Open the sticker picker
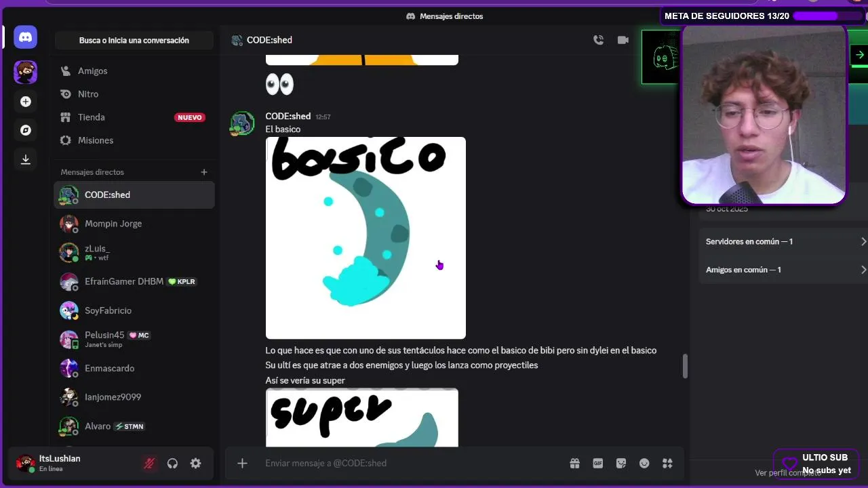The width and height of the screenshot is (868, 488). click(x=621, y=464)
